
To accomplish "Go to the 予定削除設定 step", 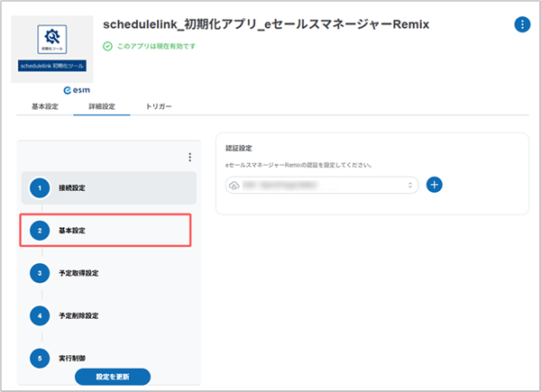I will point(108,315).
